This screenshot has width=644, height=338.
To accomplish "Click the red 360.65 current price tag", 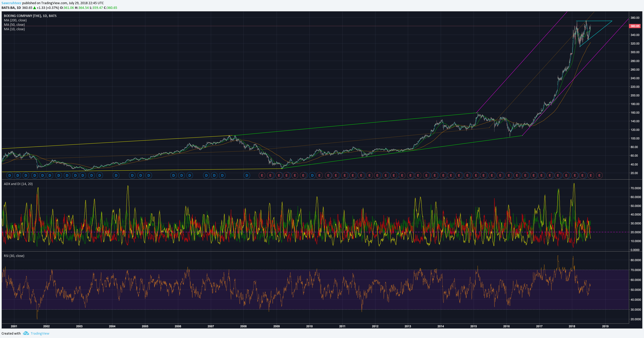I will pos(635,26).
